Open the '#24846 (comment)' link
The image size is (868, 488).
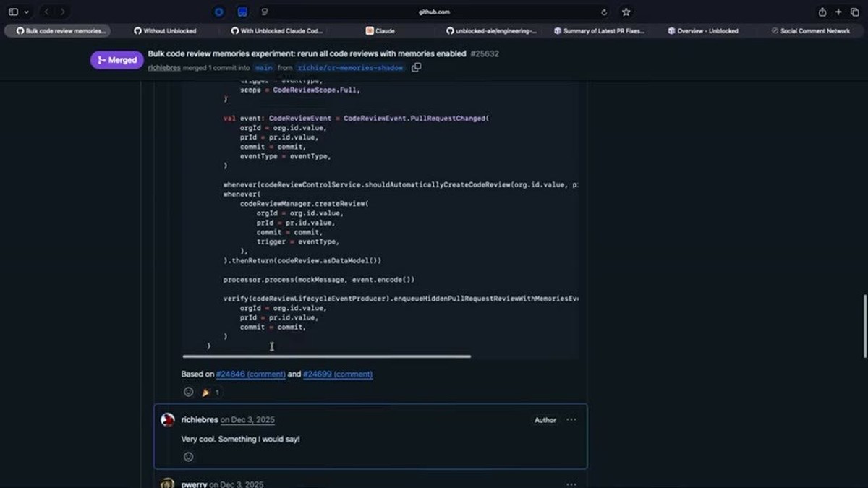(250, 374)
